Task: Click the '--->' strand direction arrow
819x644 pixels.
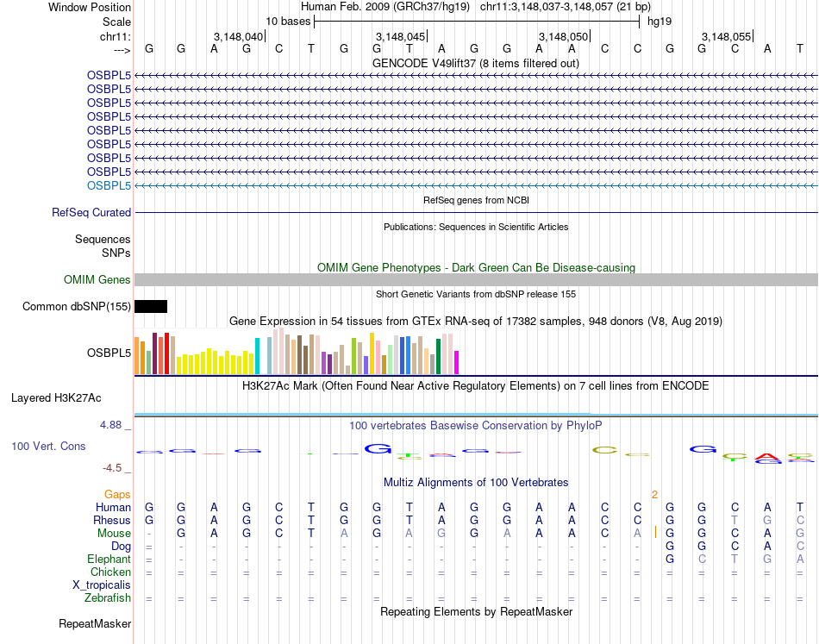Action: [x=122, y=50]
